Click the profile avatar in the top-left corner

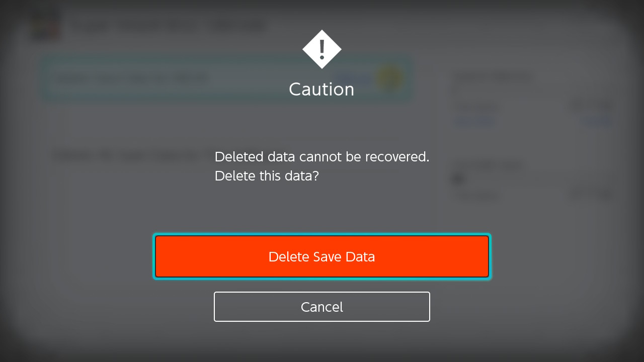(44, 24)
